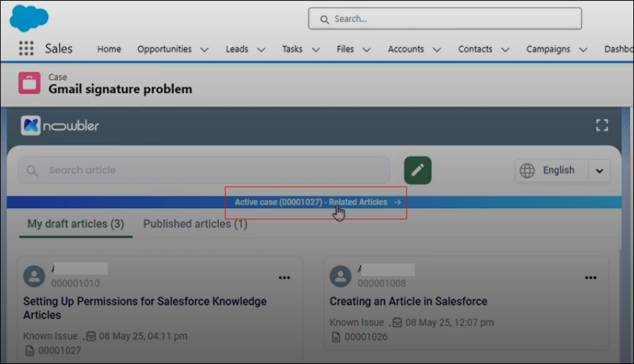Viewport: 634px width, 364px height.
Task: Switch to Published articles (1) tab
Action: point(195,224)
